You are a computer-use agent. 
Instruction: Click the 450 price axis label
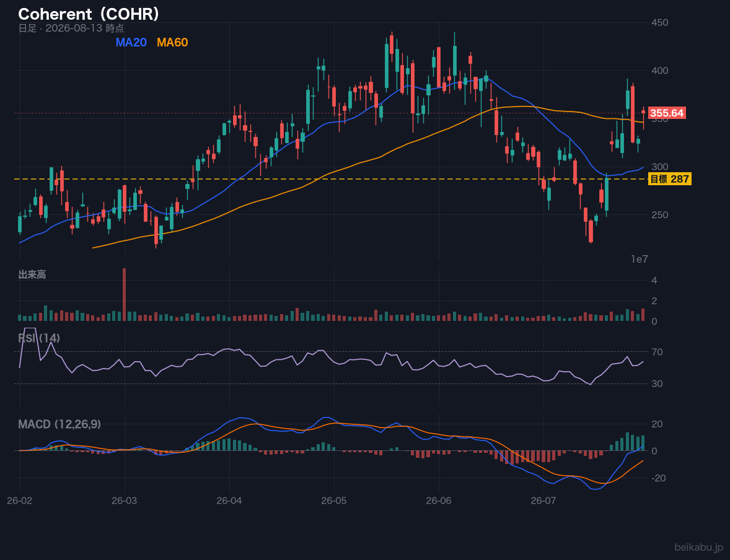(660, 22)
